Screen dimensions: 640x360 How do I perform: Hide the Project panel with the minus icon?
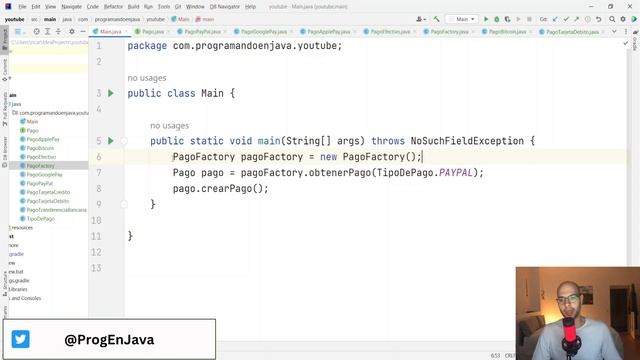pyautogui.click(x=83, y=31)
